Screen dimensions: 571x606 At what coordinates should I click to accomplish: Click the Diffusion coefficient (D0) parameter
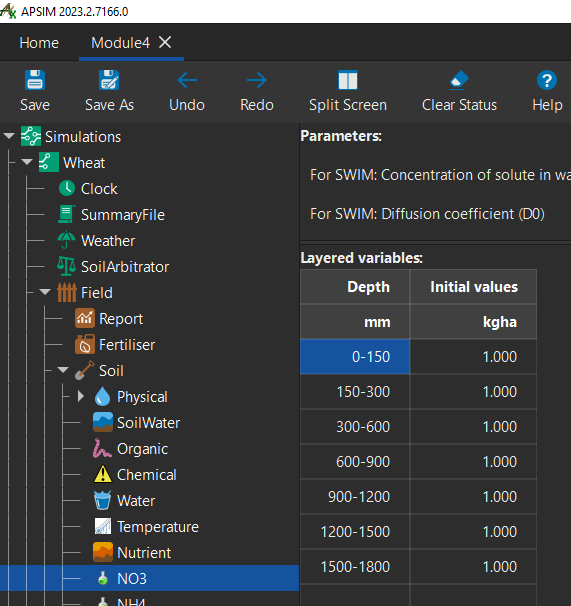427,214
